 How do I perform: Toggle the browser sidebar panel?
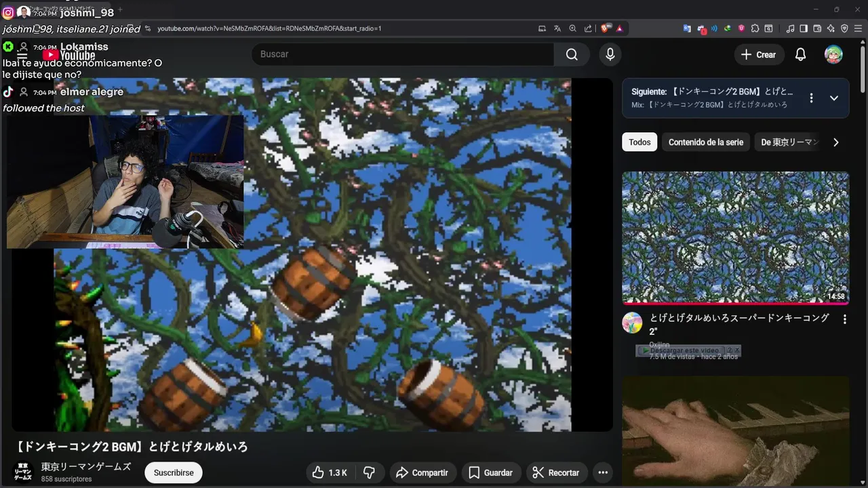pyautogui.click(x=804, y=28)
